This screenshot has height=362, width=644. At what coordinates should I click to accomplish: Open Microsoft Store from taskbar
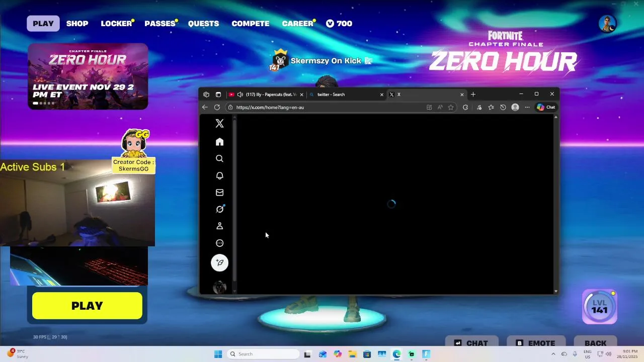[367, 354]
